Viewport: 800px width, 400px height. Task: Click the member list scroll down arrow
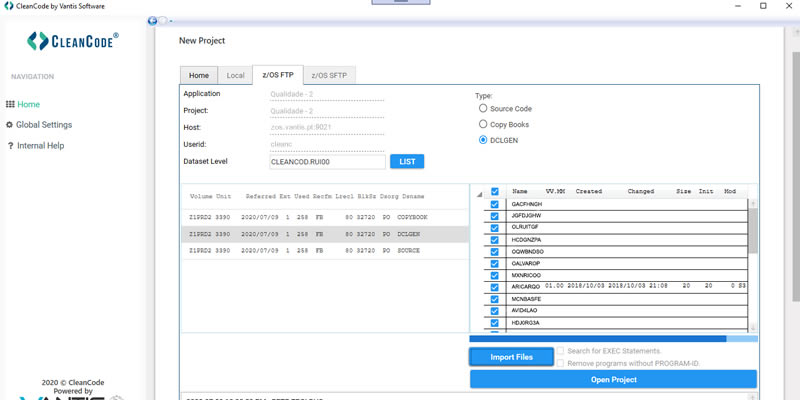click(753, 327)
